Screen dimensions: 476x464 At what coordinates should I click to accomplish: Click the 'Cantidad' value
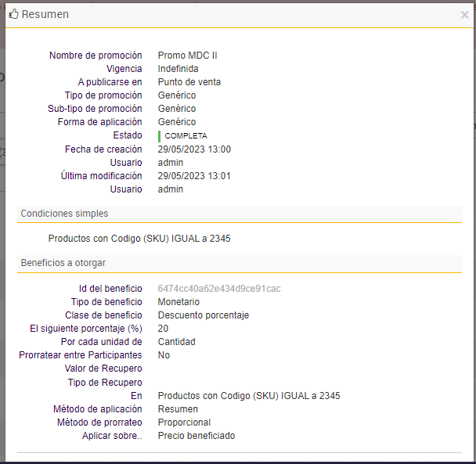176,342
